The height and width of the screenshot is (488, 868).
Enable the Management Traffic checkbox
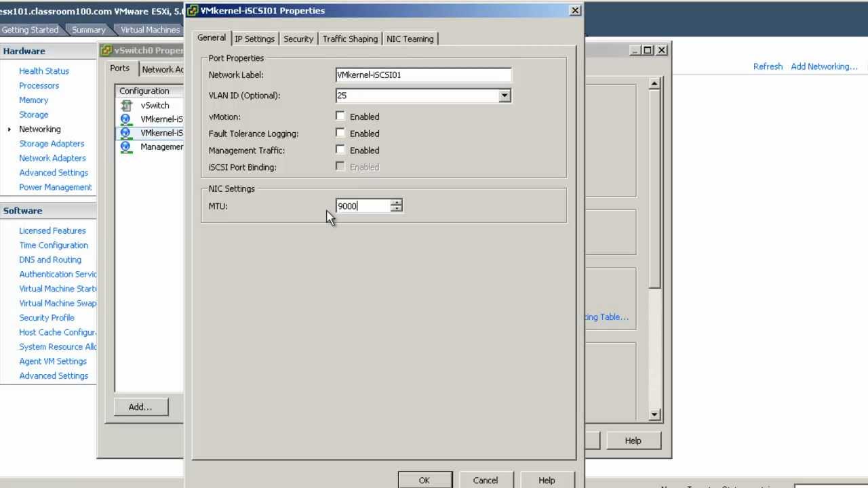[x=340, y=150]
